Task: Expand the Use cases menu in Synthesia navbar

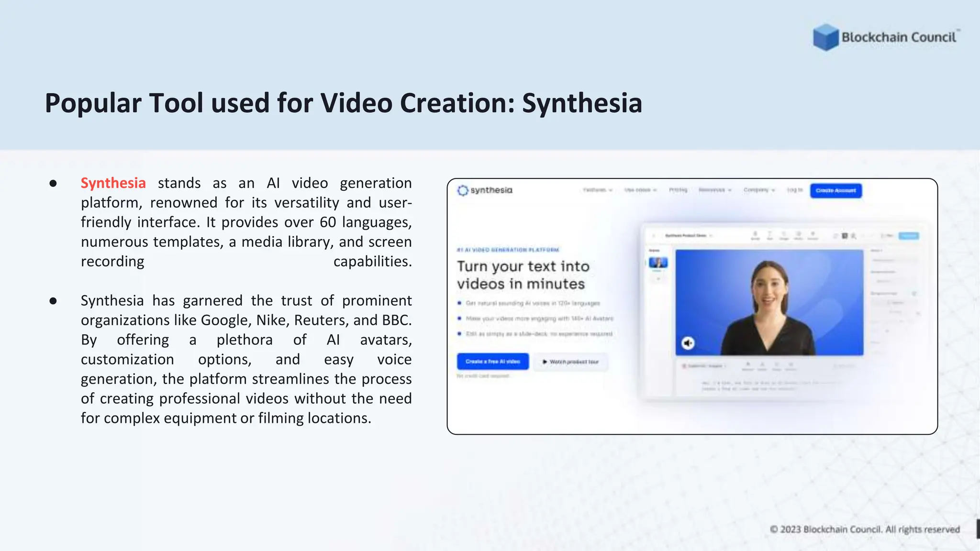Action: 640,190
